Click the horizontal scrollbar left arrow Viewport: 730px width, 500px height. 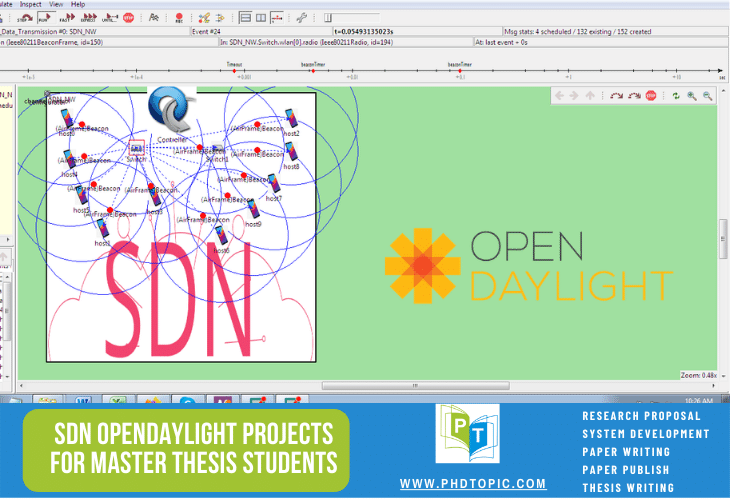[21, 385]
